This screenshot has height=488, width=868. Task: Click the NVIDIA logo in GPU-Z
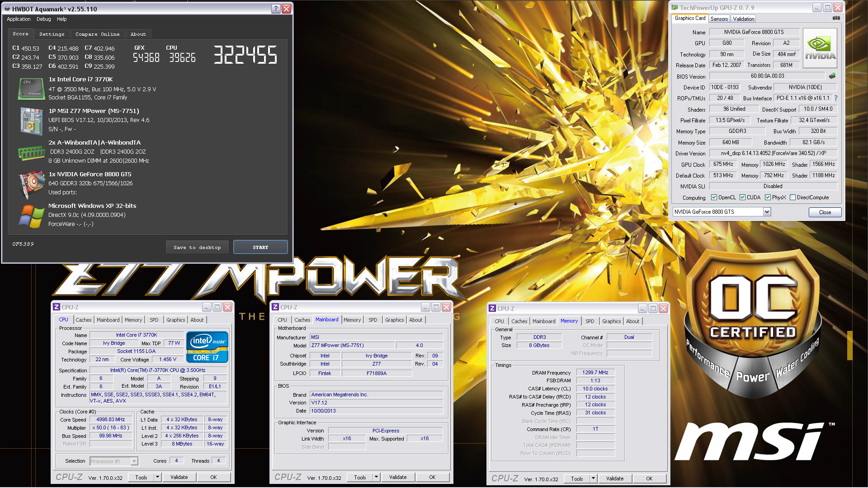[x=820, y=48]
